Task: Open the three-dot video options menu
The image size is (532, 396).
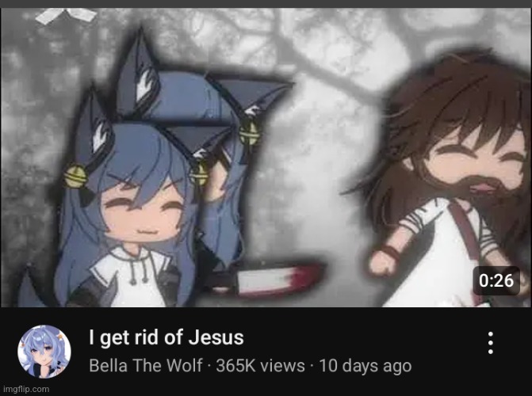Action: tap(490, 343)
